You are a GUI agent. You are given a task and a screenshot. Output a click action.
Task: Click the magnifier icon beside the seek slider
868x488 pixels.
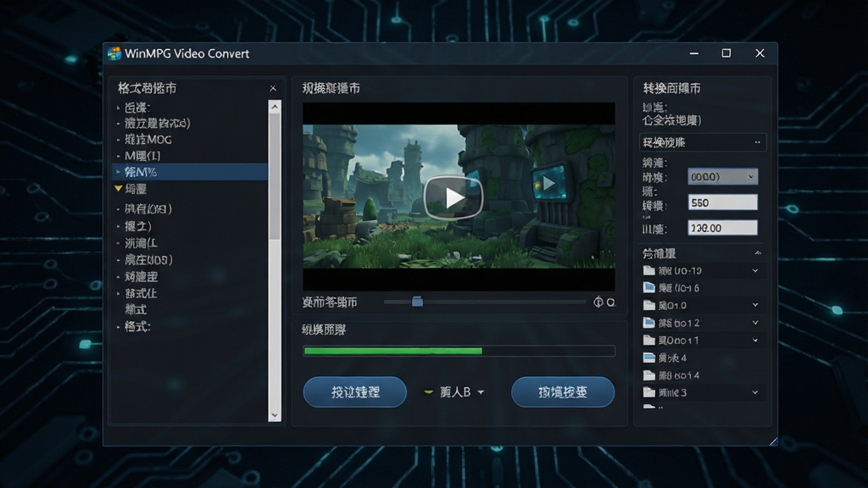point(610,302)
